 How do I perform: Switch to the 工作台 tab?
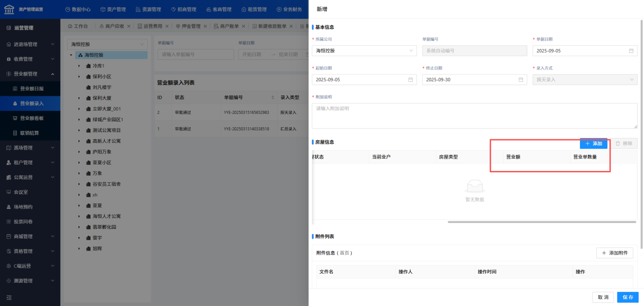(78, 26)
